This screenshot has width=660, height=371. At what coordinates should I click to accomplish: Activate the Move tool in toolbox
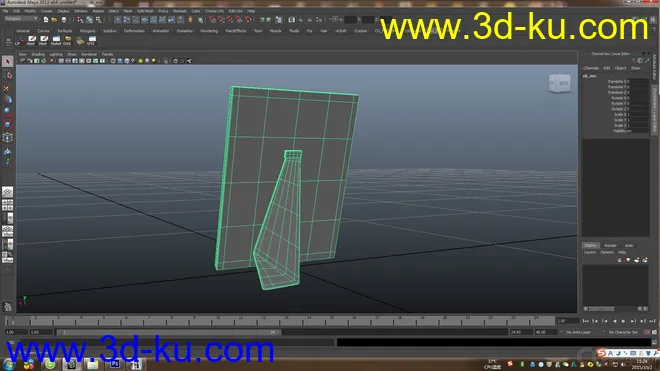(8, 100)
